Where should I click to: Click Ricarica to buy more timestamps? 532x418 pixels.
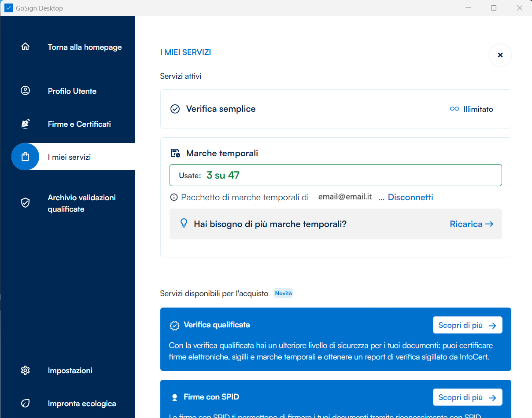471,224
